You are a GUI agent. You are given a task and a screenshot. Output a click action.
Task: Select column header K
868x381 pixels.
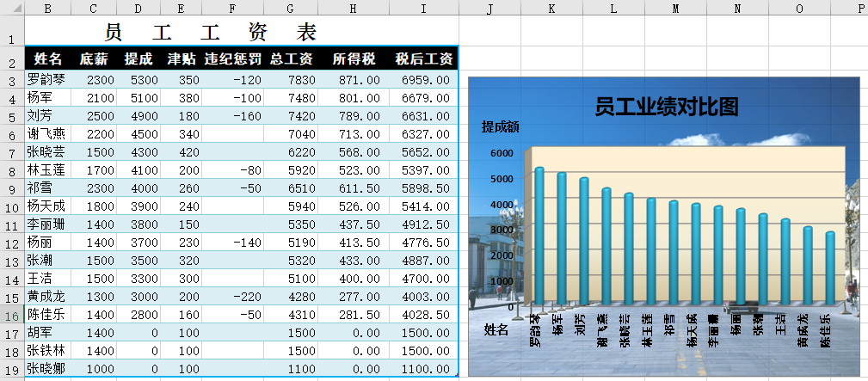click(551, 8)
